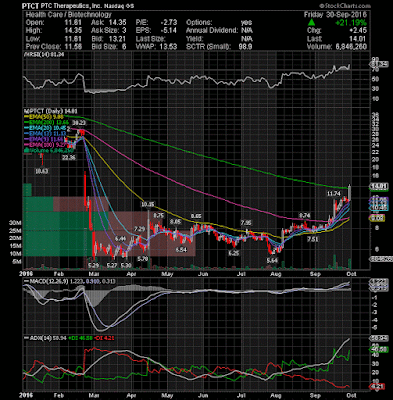This screenshot has height=400, width=393.
Task: Click the yellow EMA(50) legend entry
Action: 44,116
